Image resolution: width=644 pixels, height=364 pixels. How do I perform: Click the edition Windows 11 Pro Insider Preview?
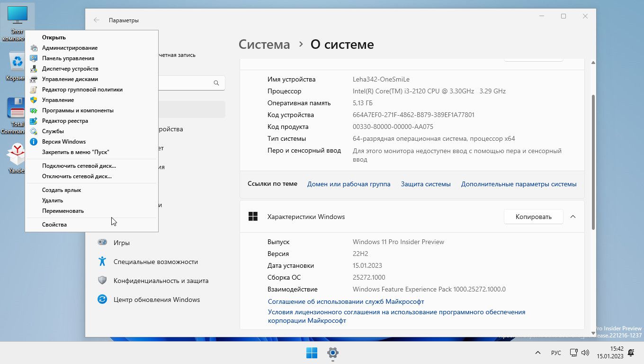(398, 242)
